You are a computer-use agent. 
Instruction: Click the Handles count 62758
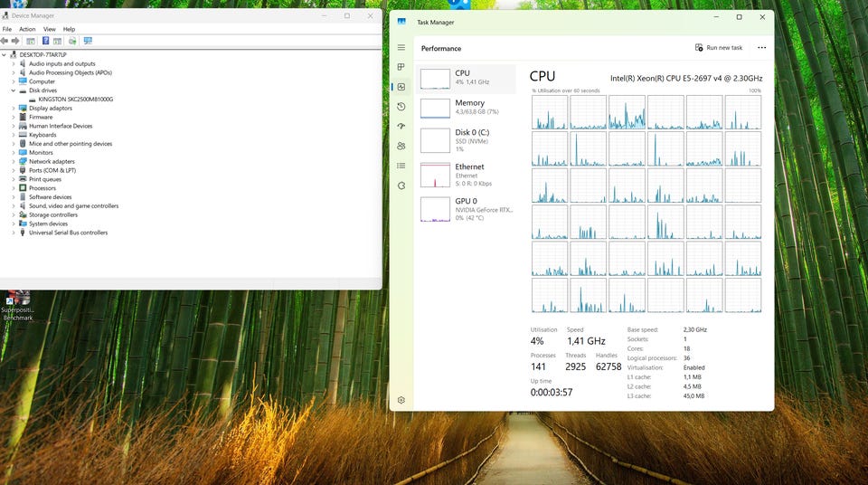609,367
